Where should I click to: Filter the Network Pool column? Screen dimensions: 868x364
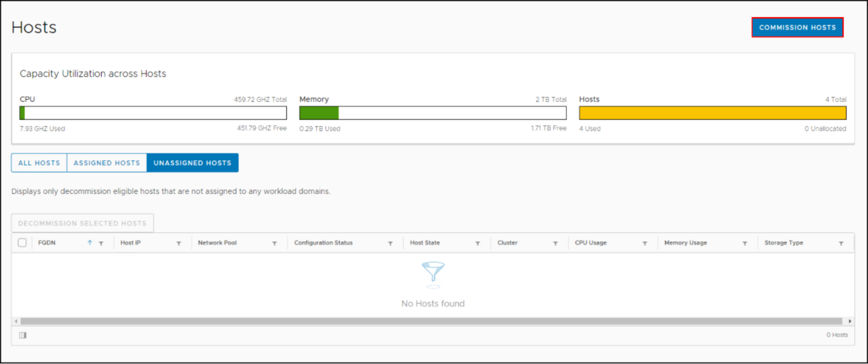coord(274,243)
